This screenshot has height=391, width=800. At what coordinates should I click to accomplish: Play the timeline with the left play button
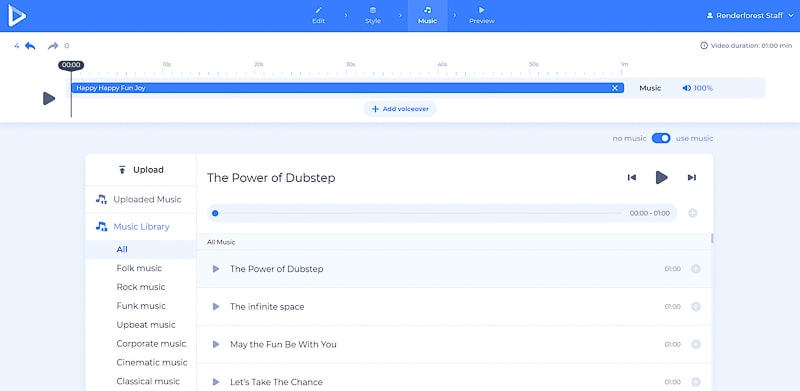click(x=49, y=99)
